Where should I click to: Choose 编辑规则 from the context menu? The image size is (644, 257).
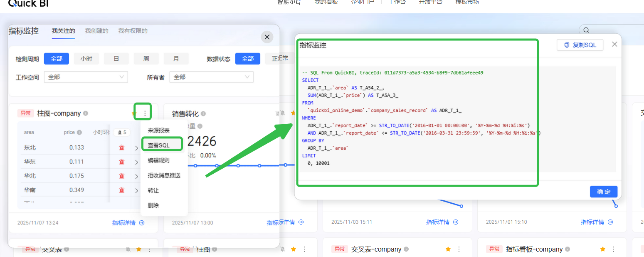pos(158,160)
